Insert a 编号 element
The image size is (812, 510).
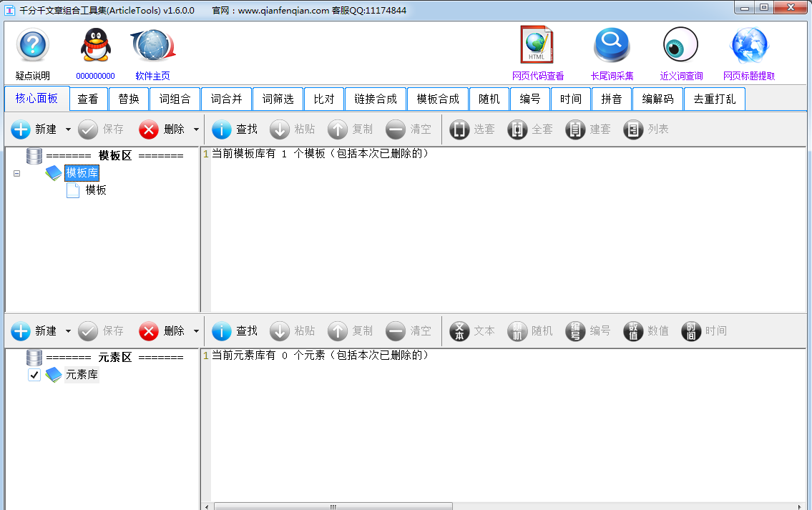click(x=588, y=331)
